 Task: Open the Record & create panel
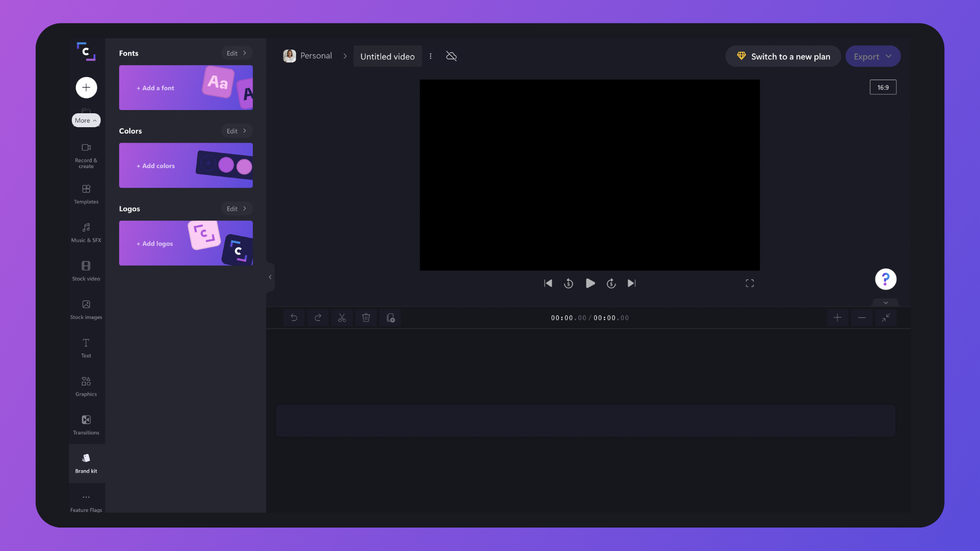86,156
